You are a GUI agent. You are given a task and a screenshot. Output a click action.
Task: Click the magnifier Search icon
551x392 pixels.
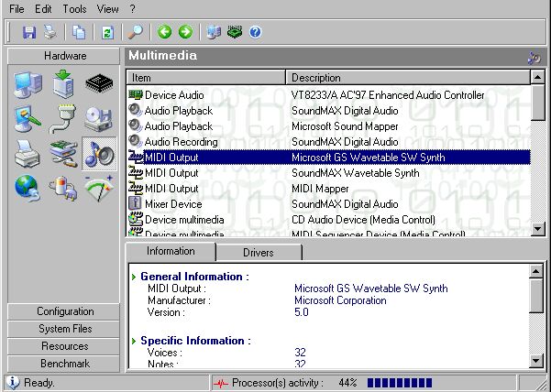[x=136, y=32]
